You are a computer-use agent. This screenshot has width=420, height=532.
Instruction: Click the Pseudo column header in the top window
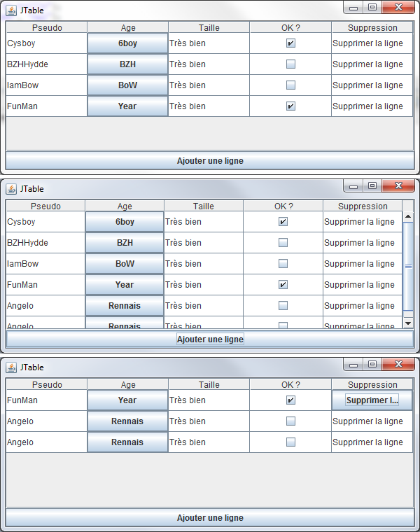point(47,28)
